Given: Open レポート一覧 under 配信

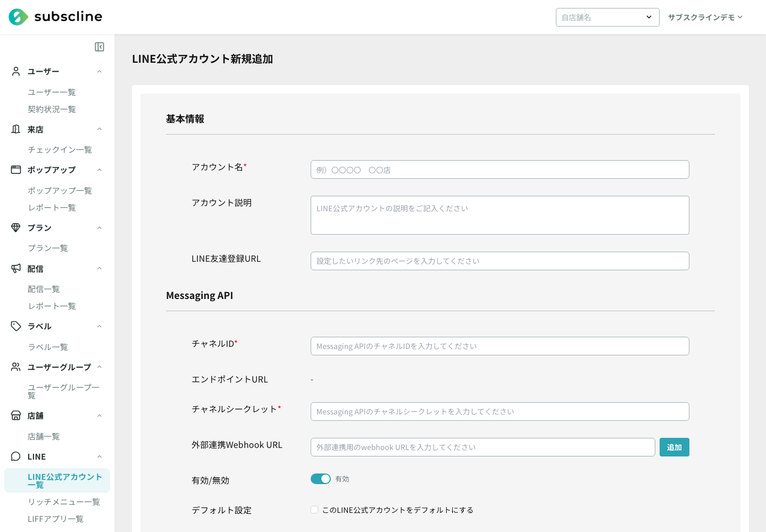Looking at the screenshot, I should [x=52, y=306].
